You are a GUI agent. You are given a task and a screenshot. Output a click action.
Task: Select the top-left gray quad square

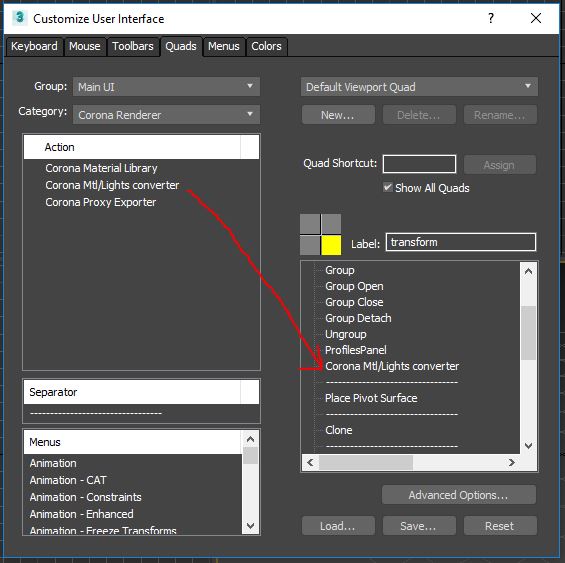coord(310,224)
